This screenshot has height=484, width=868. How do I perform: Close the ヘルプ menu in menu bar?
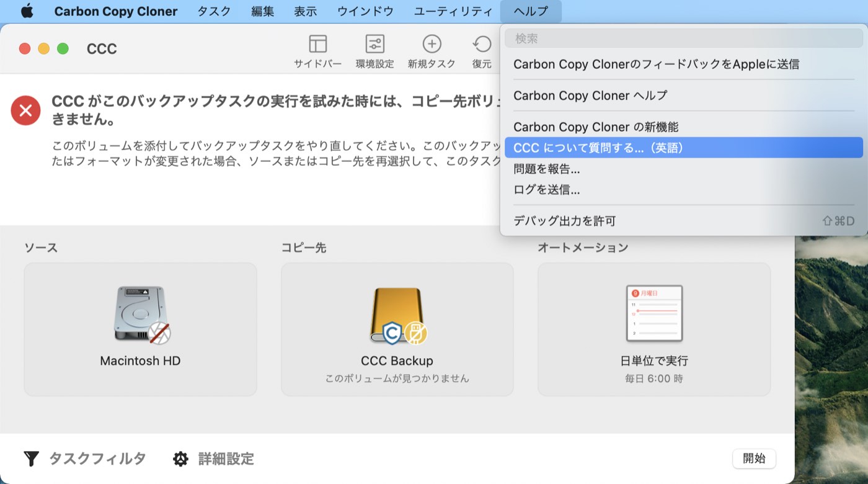click(531, 11)
